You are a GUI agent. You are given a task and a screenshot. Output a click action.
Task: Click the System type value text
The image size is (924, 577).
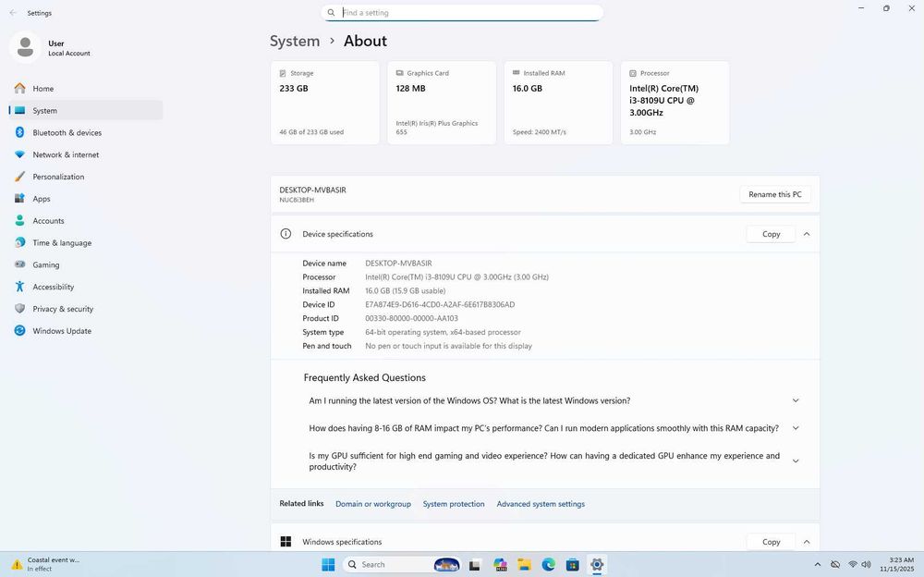point(443,332)
